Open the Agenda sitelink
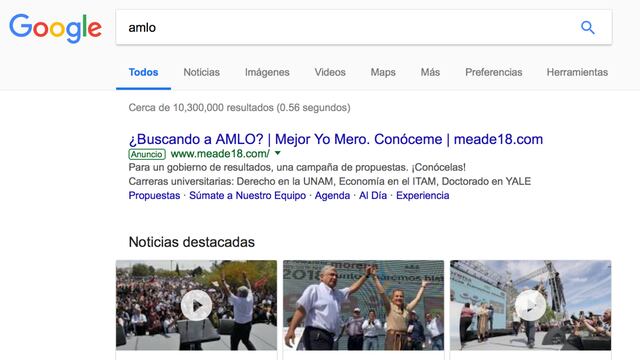The image size is (640, 360). click(332, 196)
